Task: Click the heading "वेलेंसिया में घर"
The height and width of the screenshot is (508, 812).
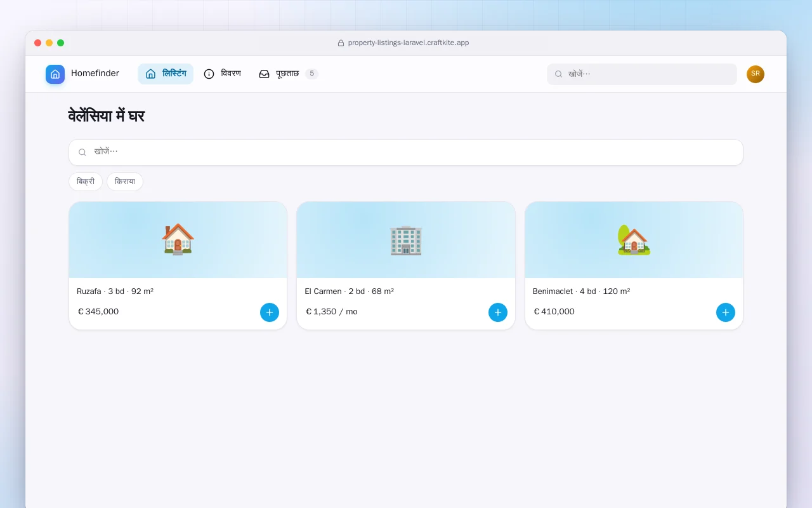Action: tap(107, 116)
